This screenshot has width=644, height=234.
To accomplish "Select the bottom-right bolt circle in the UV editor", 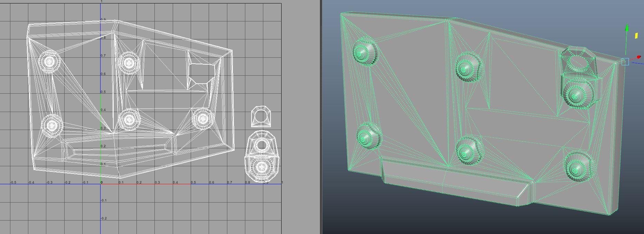I will (202, 119).
